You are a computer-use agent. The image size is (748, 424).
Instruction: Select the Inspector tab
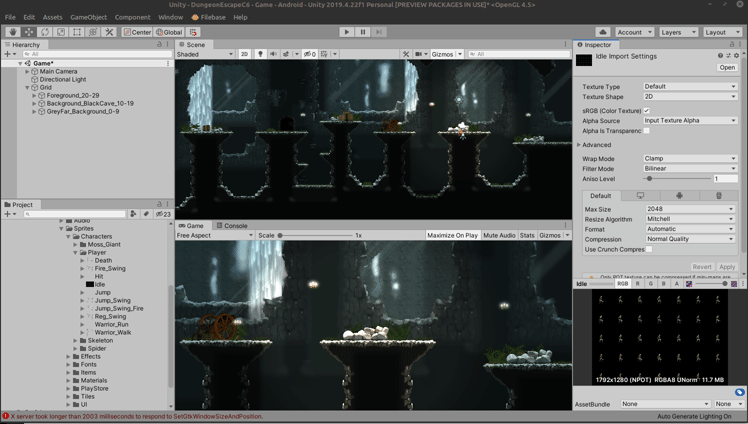pos(594,44)
